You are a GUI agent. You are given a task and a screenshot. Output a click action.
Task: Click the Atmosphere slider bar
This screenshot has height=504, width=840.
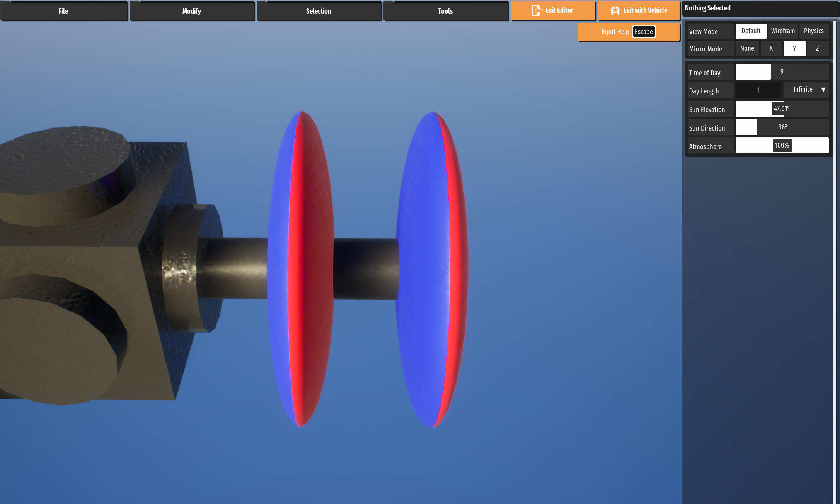(x=782, y=146)
